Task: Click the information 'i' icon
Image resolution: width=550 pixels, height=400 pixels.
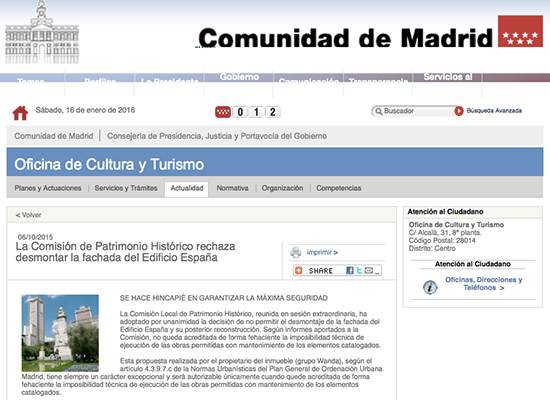Action: [x=430, y=287]
